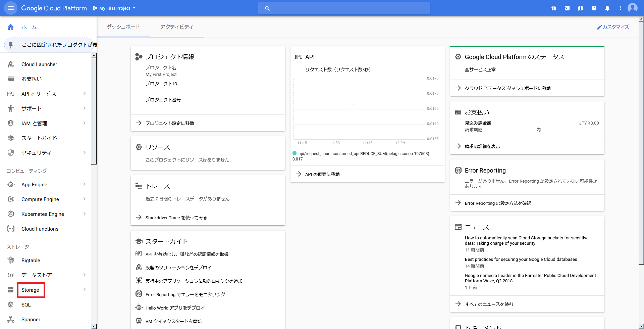Select ホーム in the sidebar
Image resolution: width=644 pixels, height=329 pixels.
[29, 27]
